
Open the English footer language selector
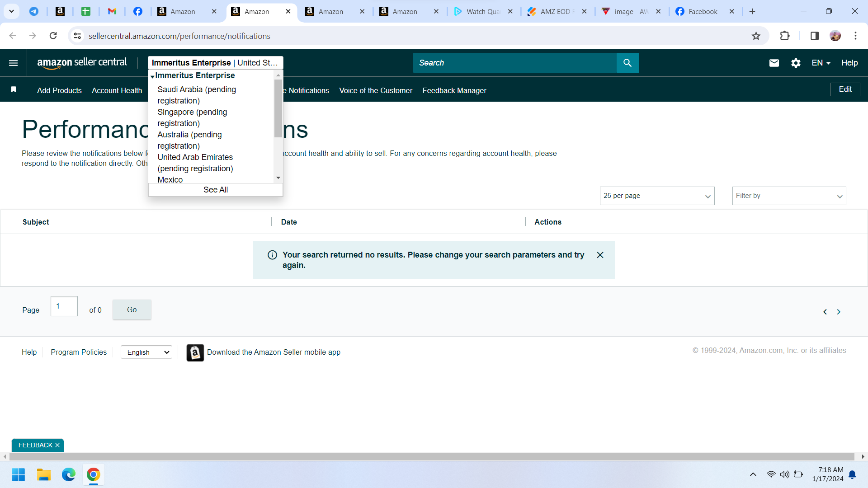tap(146, 352)
